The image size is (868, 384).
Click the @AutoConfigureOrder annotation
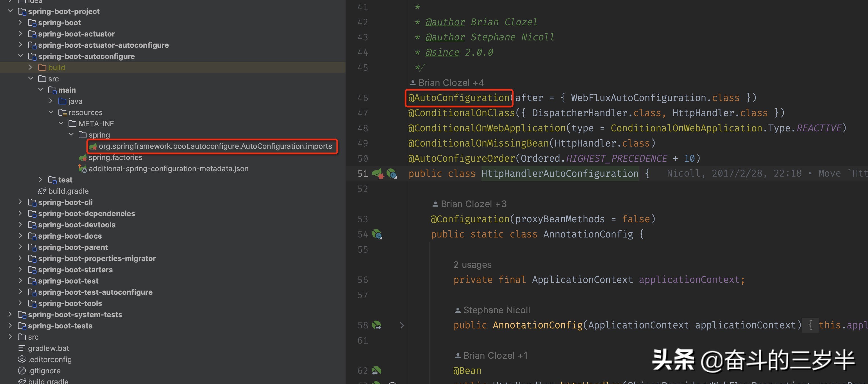click(x=462, y=158)
